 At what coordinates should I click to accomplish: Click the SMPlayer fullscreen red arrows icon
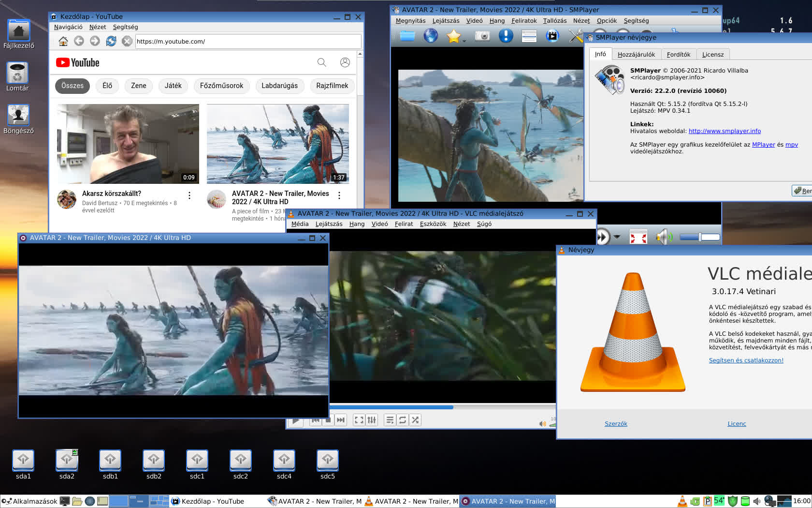(x=638, y=237)
